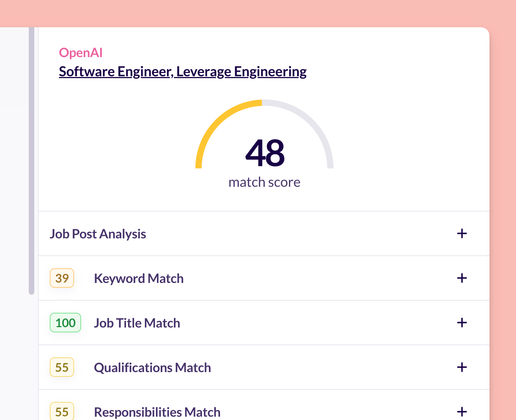Expand Qualifications Match with the plus icon
The height and width of the screenshot is (420, 516).
[462, 367]
